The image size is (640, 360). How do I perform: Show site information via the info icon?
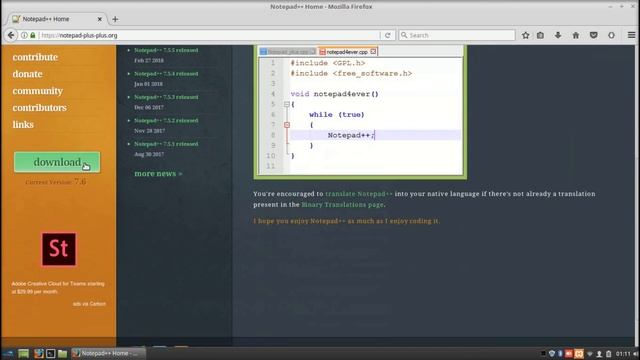[24, 36]
